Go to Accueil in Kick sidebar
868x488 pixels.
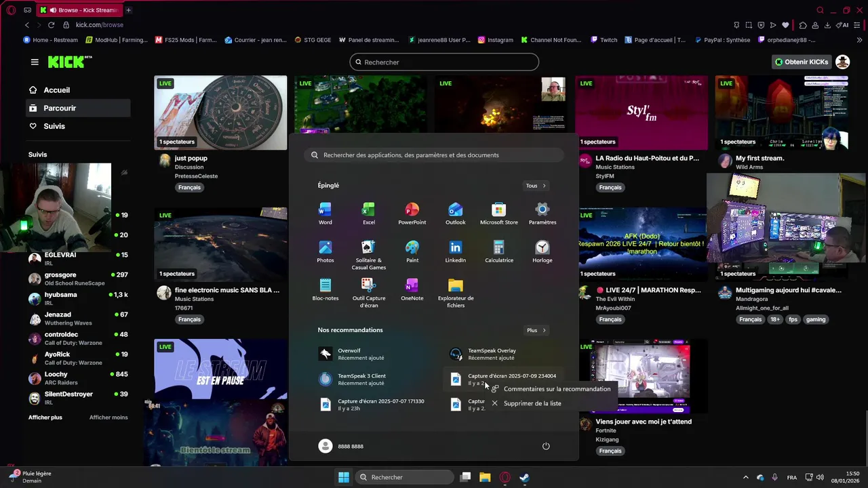coord(78,90)
